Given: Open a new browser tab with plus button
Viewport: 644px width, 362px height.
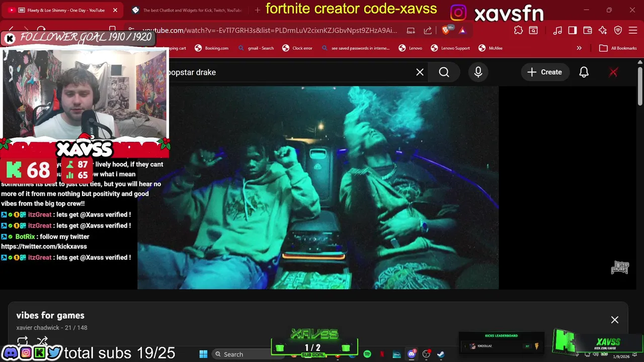Looking at the screenshot, I should coord(258,10).
